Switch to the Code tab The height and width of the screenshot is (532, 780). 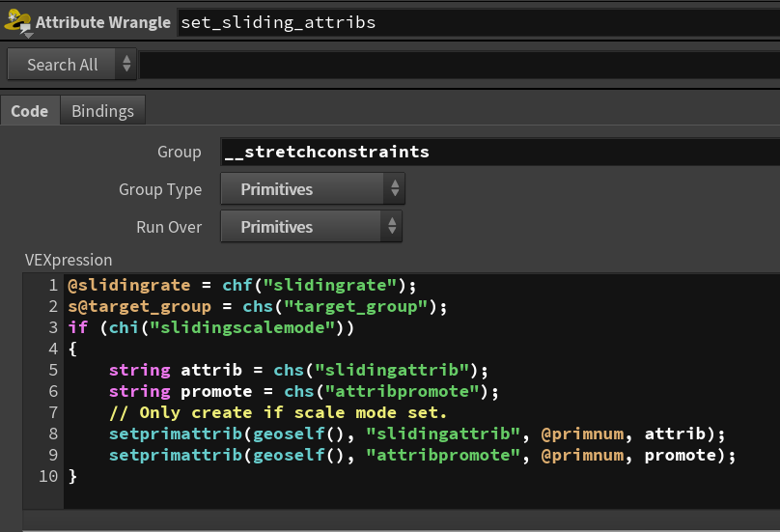click(x=30, y=111)
